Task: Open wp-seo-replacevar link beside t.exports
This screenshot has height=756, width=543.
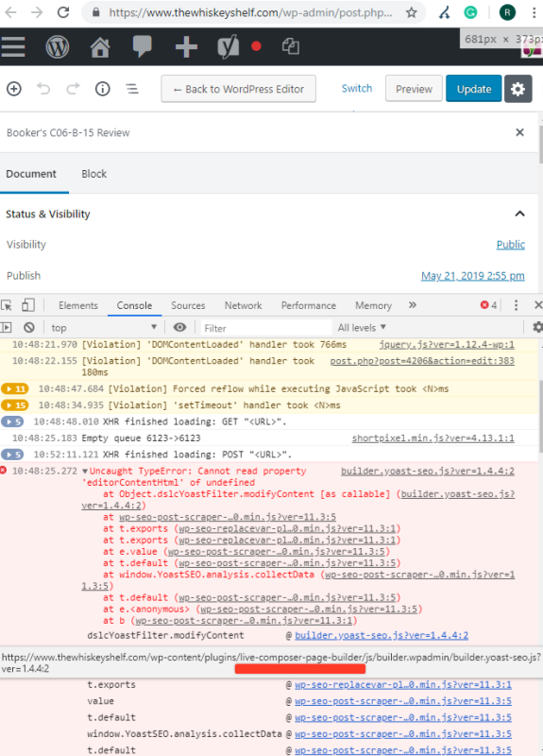Action: (x=403, y=684)
